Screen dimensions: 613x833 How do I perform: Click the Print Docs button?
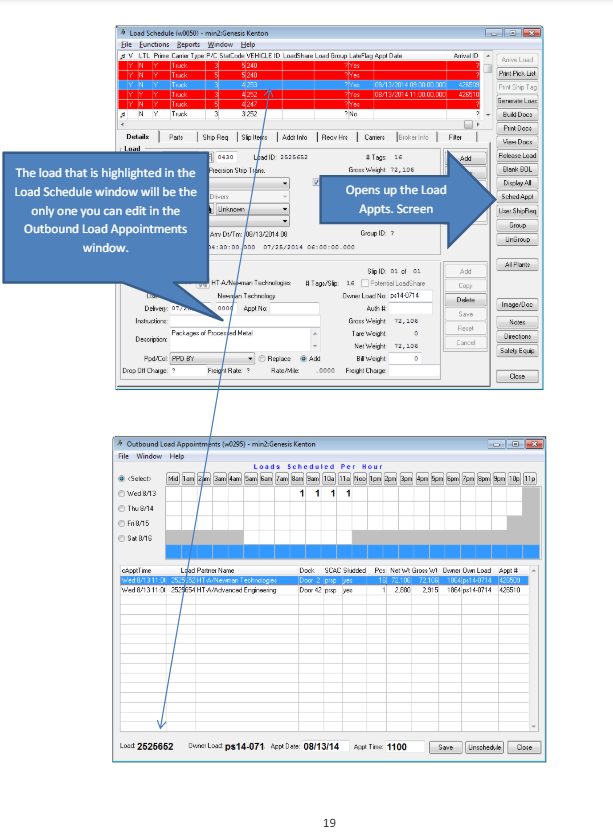tap(517, 128)
